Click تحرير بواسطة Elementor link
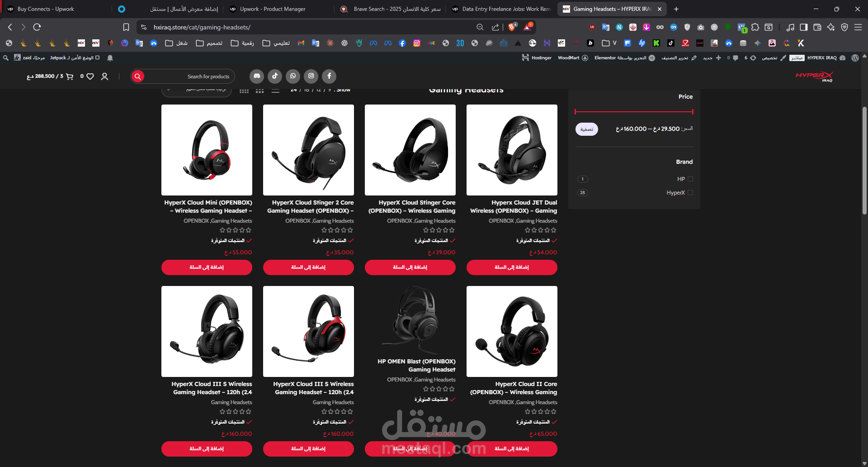The image size is (868, 467). (624, 58)
